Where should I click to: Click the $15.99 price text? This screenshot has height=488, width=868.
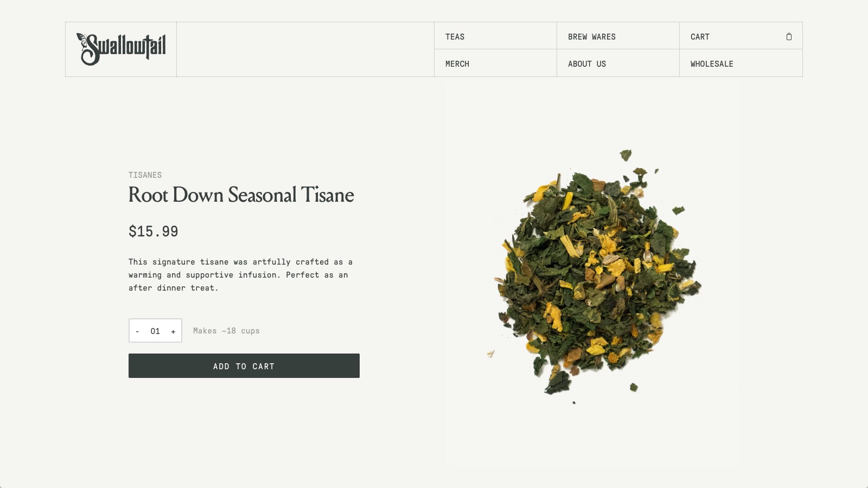pos(154,232)
